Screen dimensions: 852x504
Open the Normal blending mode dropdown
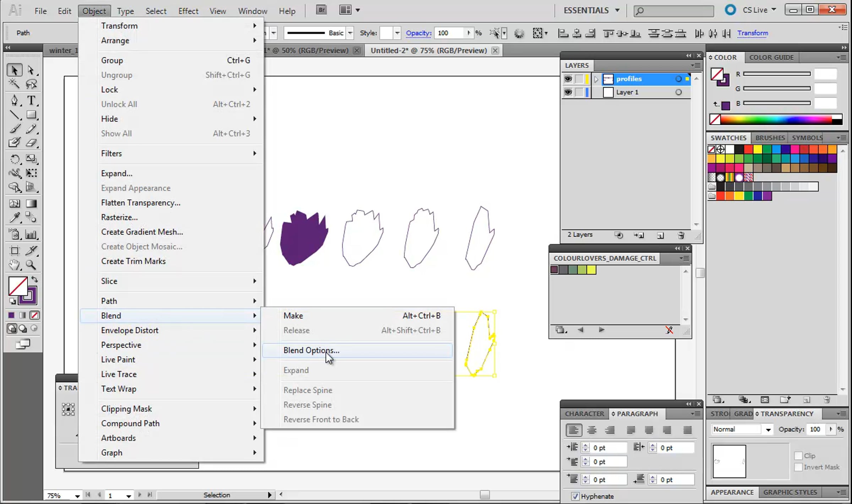pyautogui.click(x=742, y=429)
